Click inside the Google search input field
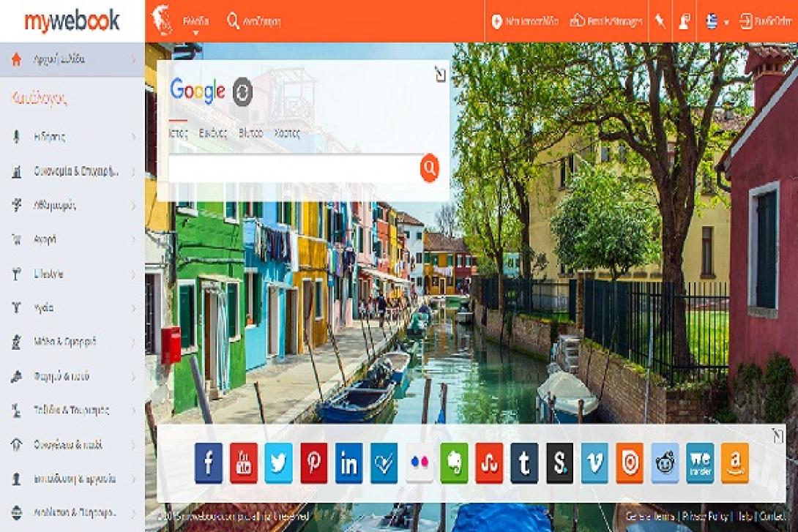The height and width of the screenshot is (532, 798). [294, 168]
